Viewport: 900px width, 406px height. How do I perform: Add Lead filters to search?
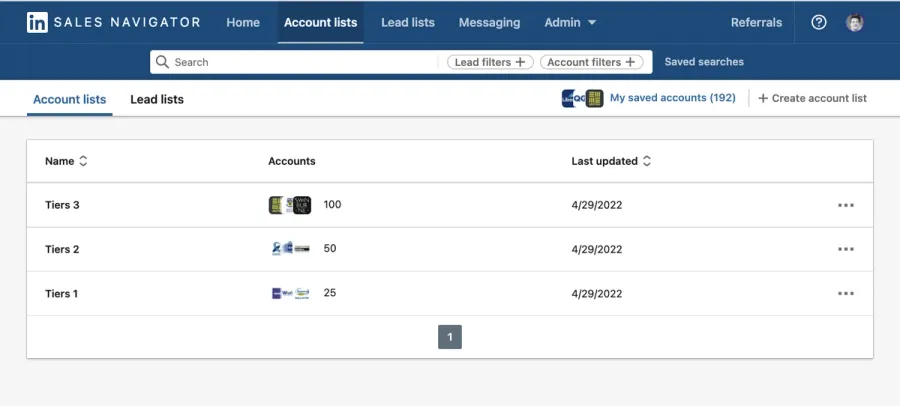490,62
